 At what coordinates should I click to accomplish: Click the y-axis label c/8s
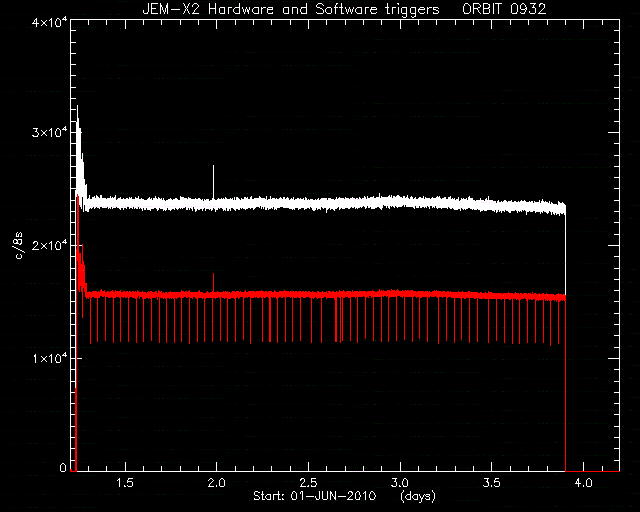click(19, 245)
